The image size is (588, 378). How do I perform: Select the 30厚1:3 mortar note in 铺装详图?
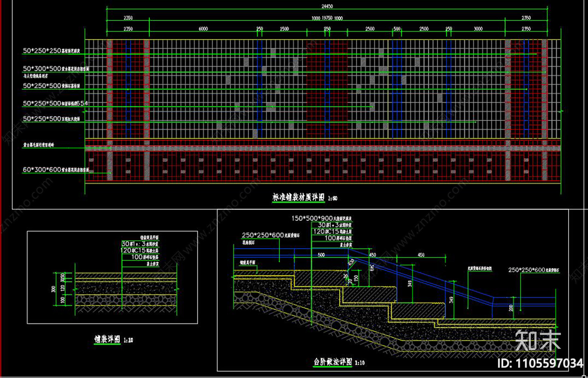click(140, 244)
